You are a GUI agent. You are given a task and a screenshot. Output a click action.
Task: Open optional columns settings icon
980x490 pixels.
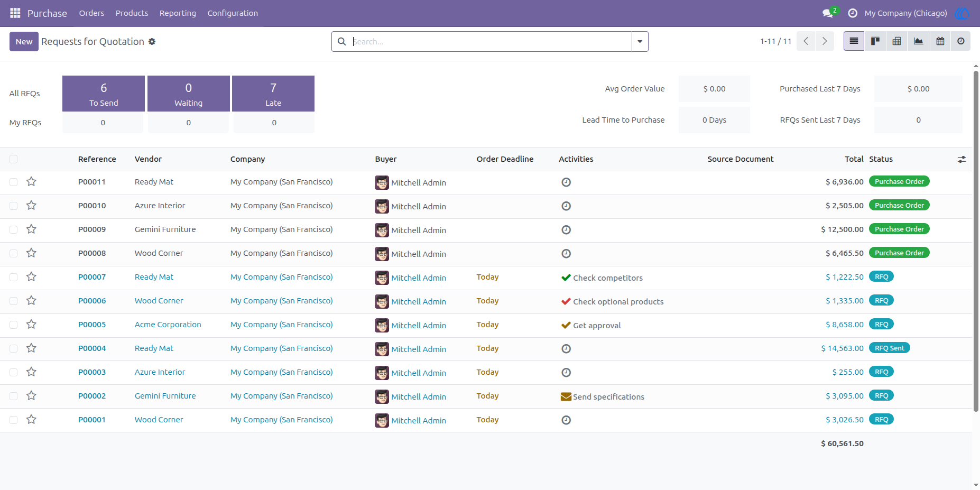[x=962, y=159]
